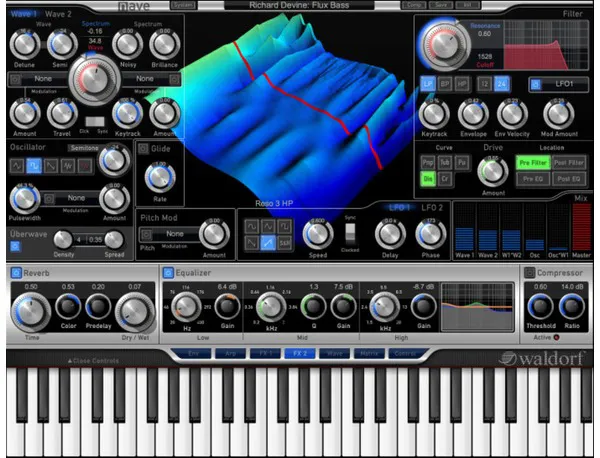600x458 pixels.
Task: Choose the LFO ramp-up waveform icon
Action: point(268,243)
